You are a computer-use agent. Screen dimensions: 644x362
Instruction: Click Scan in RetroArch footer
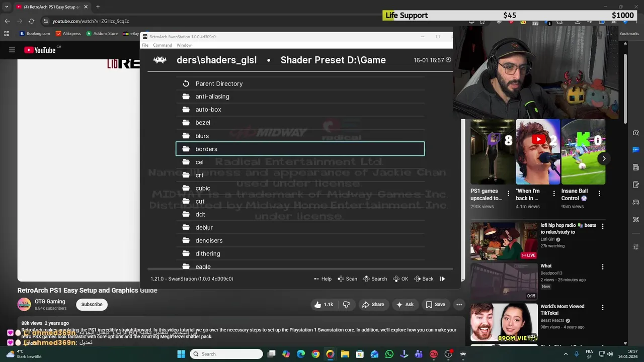348,279
